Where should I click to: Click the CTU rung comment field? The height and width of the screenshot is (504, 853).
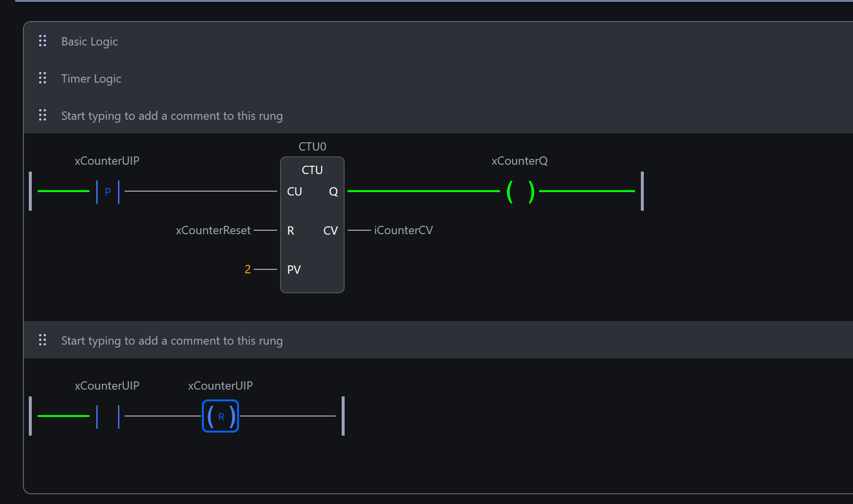click(172, 116)
